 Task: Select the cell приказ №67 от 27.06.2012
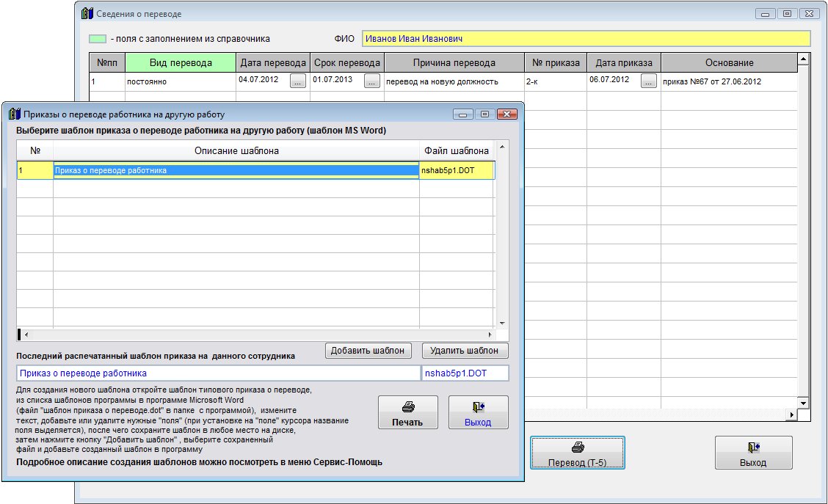(x=729, y=82)
